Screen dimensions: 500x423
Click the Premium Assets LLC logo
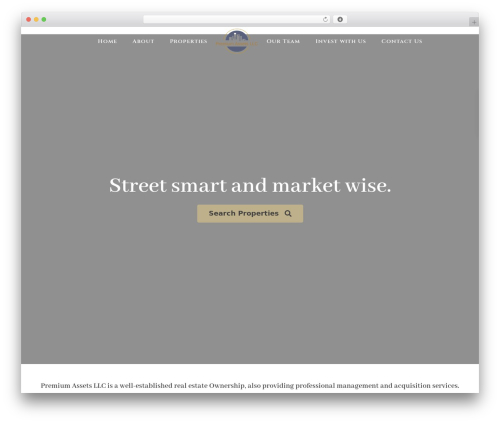pyautogui.click(x=237, y=41)
